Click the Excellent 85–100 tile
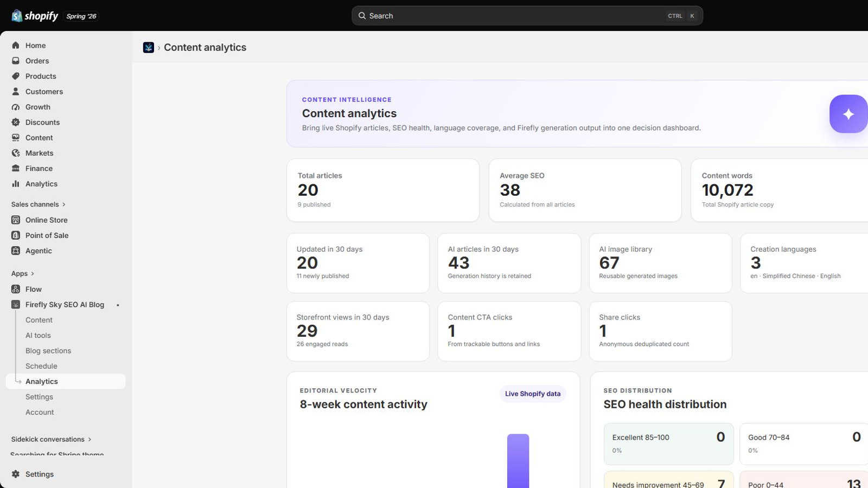Image resolution: width=868 pixels, height=488 pixels. (x=669, y=444)
